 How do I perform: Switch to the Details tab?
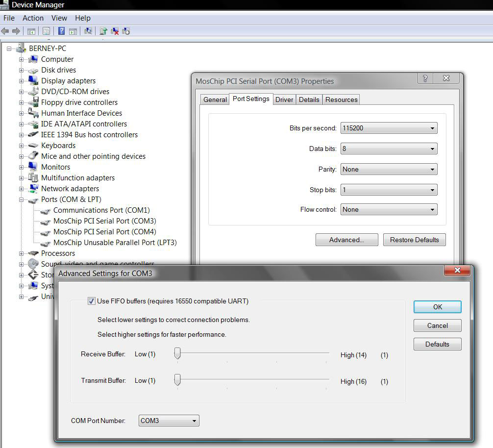click(x=309, y=100)
